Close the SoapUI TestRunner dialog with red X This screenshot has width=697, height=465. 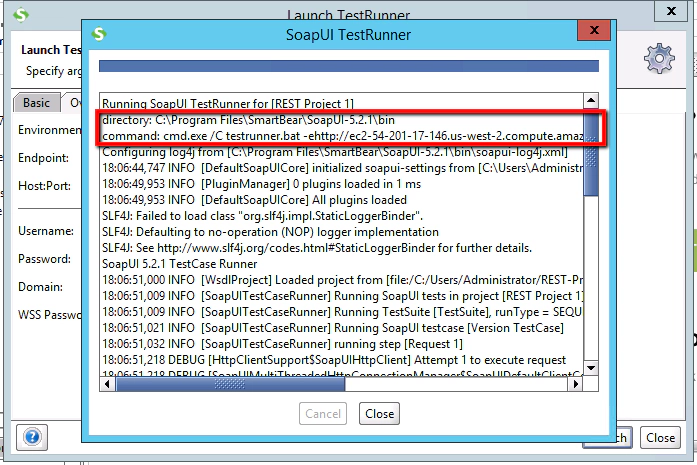pyautogui.click(x=593, y=30)
